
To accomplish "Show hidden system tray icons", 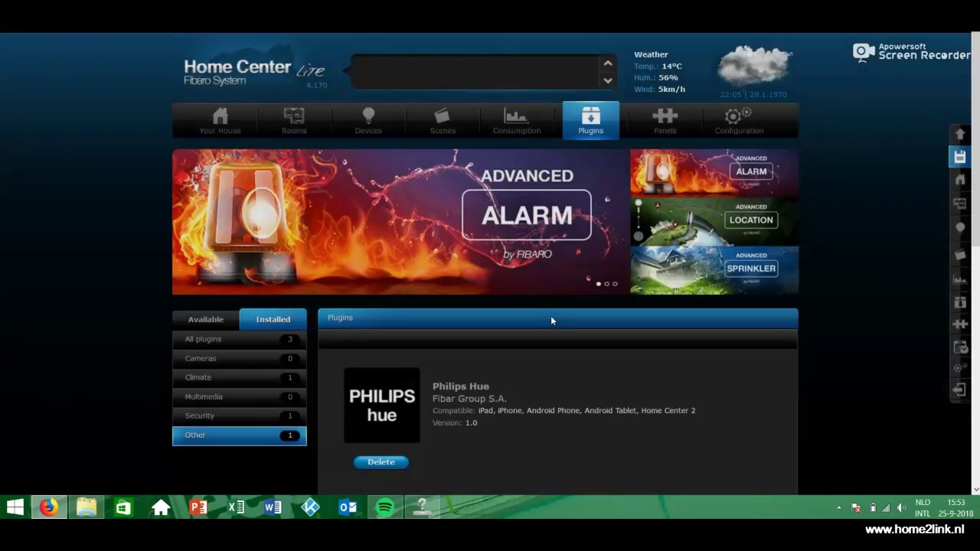I will pos(838,508).
